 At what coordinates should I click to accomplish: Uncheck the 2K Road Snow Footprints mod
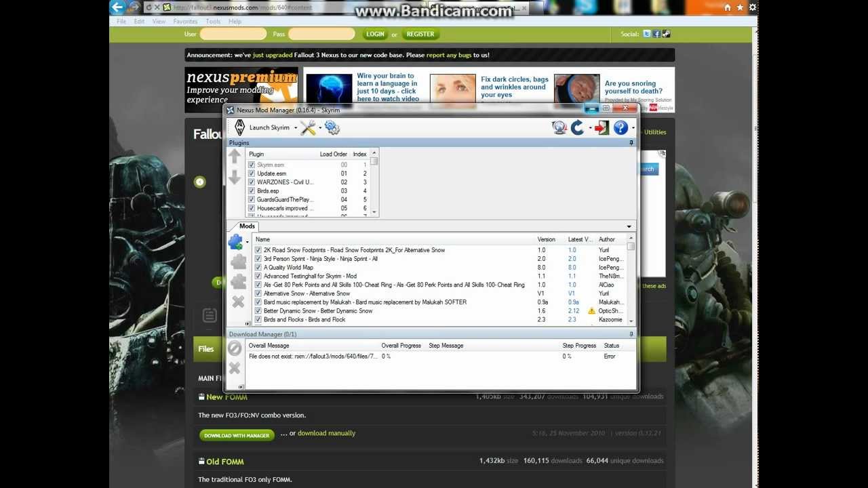point(258,250)
